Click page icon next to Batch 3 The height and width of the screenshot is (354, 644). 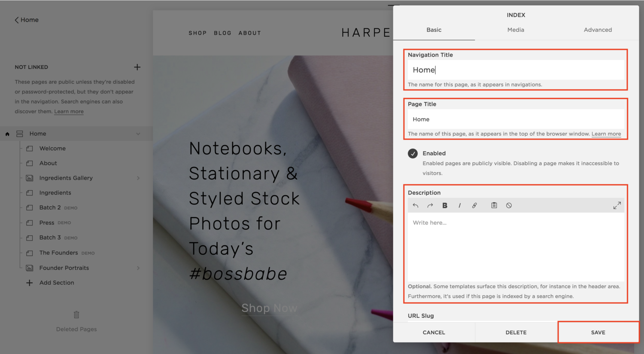point(30,238)
